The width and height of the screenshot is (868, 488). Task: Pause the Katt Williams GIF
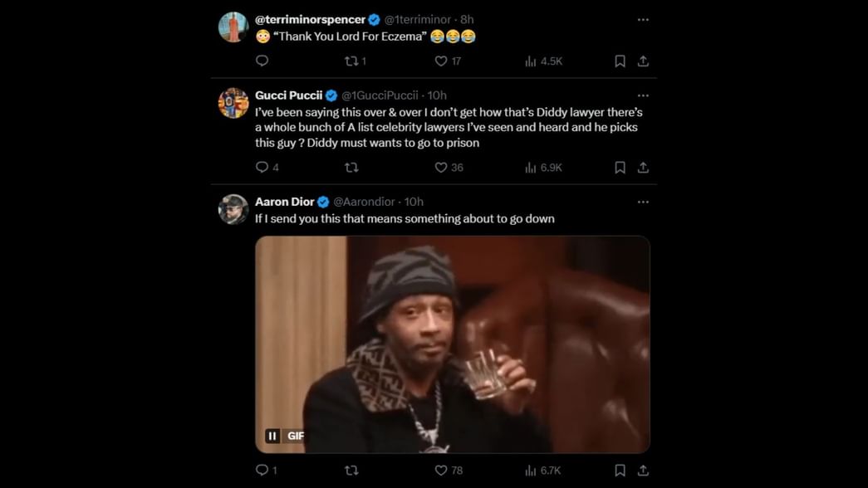(x=272, y=435)
